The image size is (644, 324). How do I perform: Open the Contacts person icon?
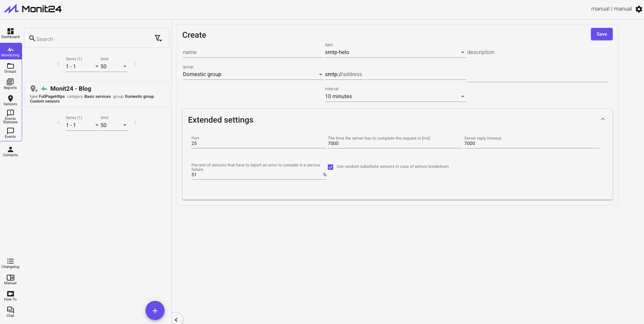tap(11, 149)
